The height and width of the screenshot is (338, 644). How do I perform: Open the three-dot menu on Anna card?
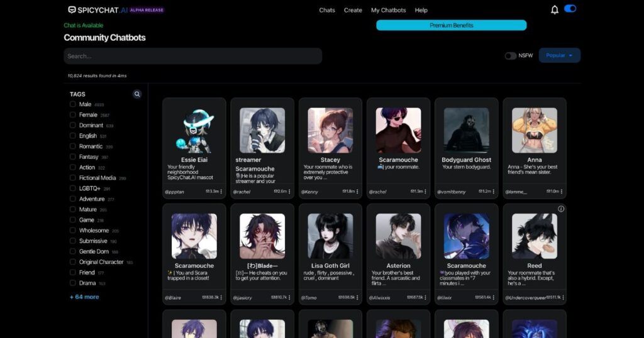click(562, 192)
